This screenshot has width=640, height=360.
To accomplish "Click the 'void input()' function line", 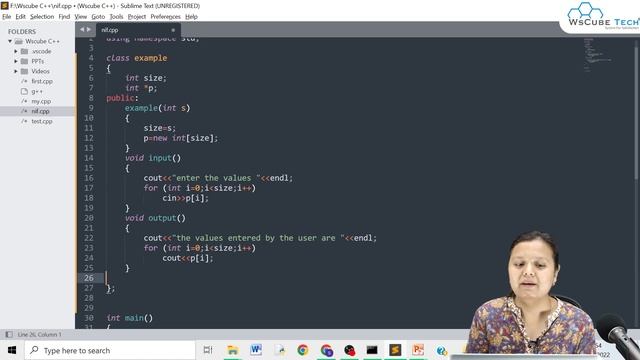I will [153, 158].
